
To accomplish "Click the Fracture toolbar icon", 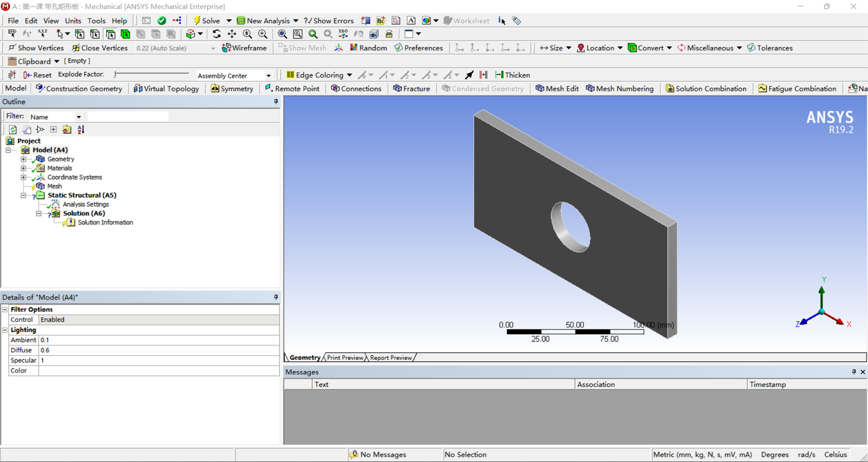I will pos(412,88).
